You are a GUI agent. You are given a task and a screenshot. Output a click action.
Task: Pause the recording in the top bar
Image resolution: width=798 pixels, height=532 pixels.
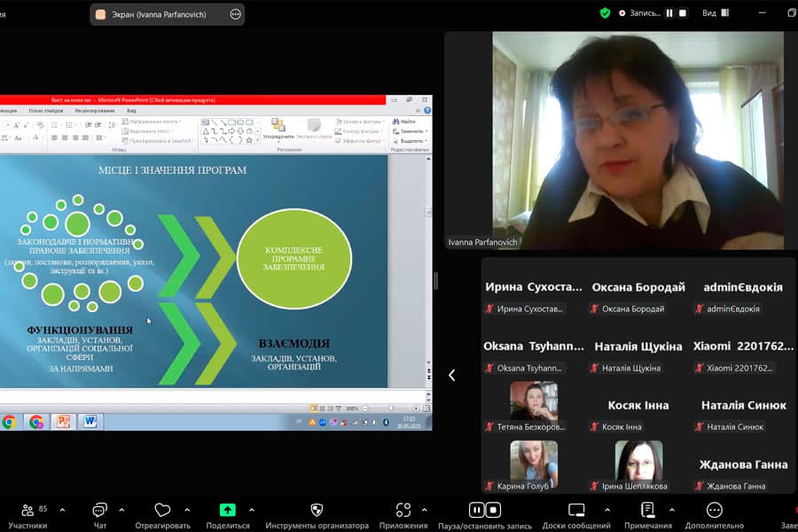pos(669,13)
